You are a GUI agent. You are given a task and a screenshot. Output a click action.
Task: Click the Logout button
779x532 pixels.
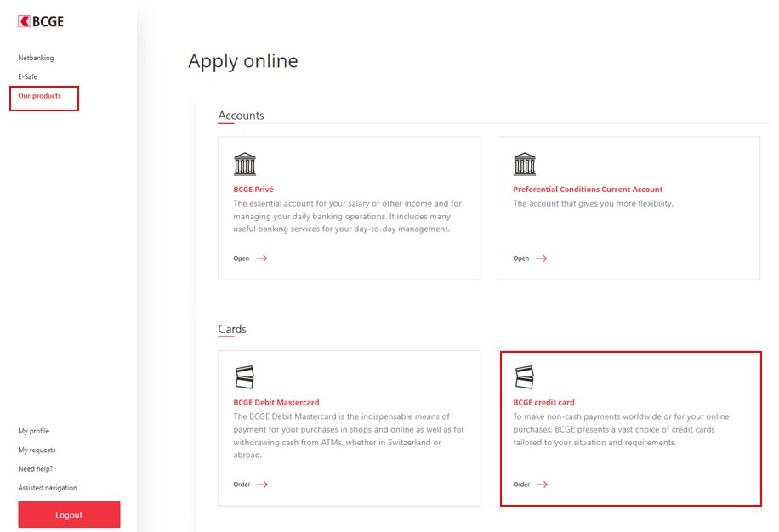pyautogui.click(x=69, y=515)
